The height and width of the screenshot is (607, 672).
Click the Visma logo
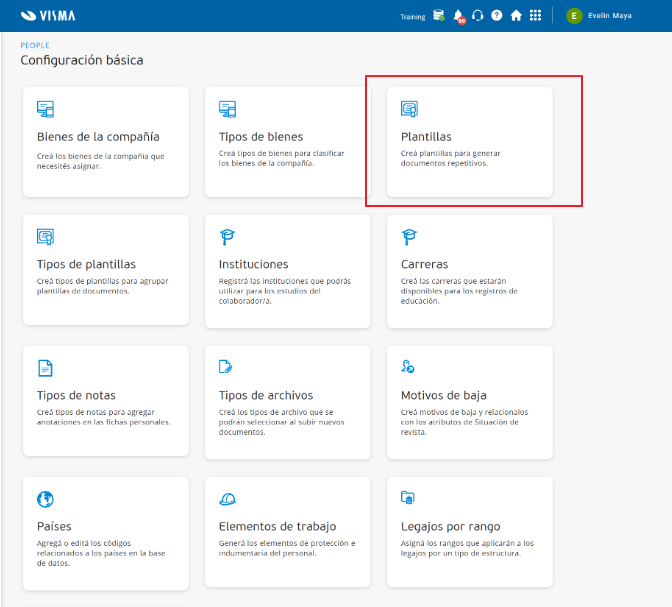46,16
